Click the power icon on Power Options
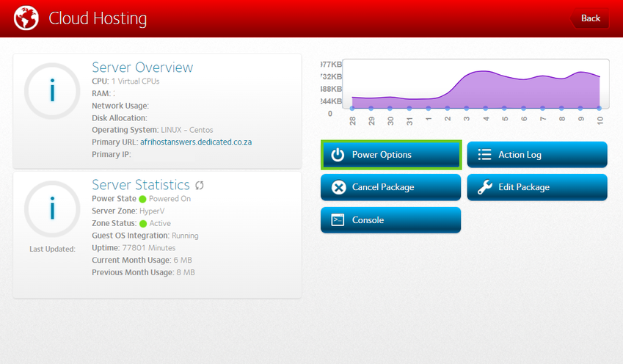623x364 pixels. pos(338,155)
